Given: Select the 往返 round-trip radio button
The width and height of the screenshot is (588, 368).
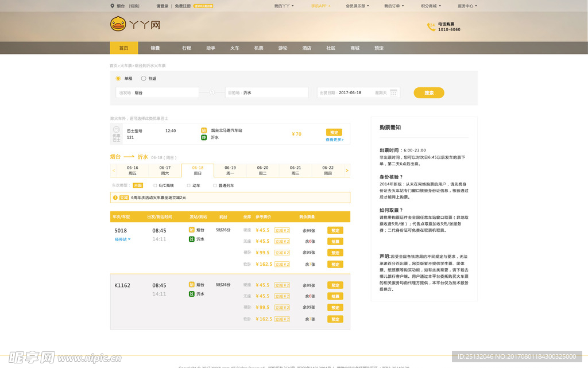Looking at the screenshot, I should click(x=144, y=78).
